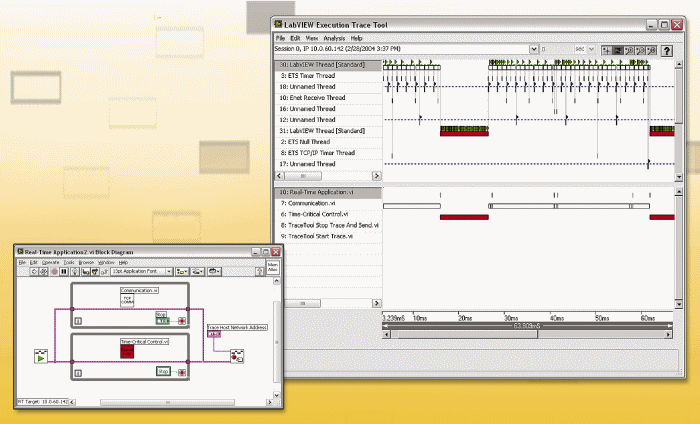Image resolution: width=700 pixels, height=424 pixels.
Task: Click the context help icon in Block Diagram
Action: click(259, 271)
